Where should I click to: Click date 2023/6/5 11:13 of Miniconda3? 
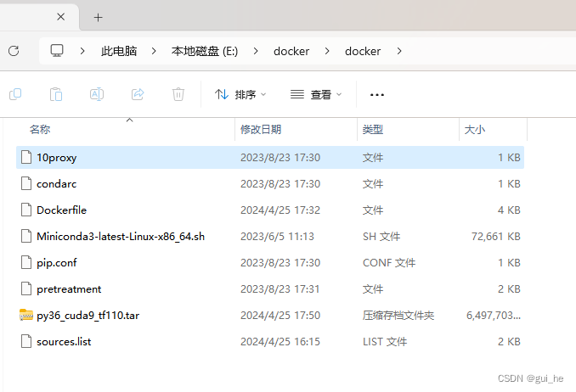coord(277,237)
